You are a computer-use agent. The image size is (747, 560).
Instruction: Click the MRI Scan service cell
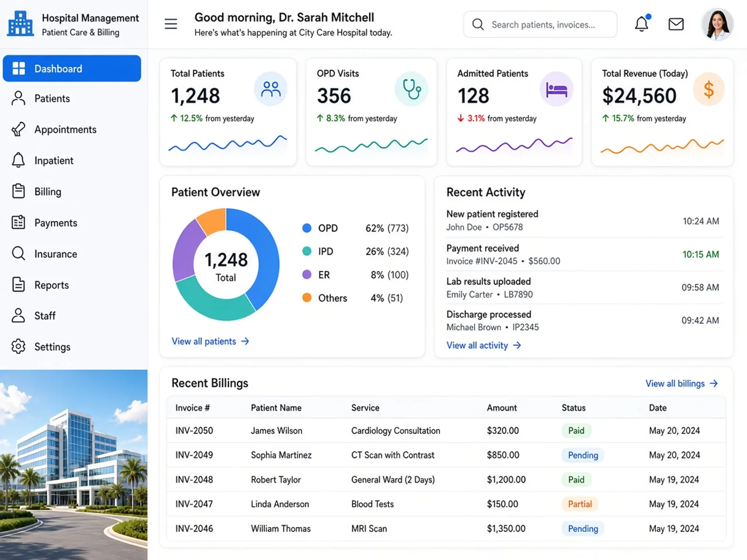pos(369,529)
